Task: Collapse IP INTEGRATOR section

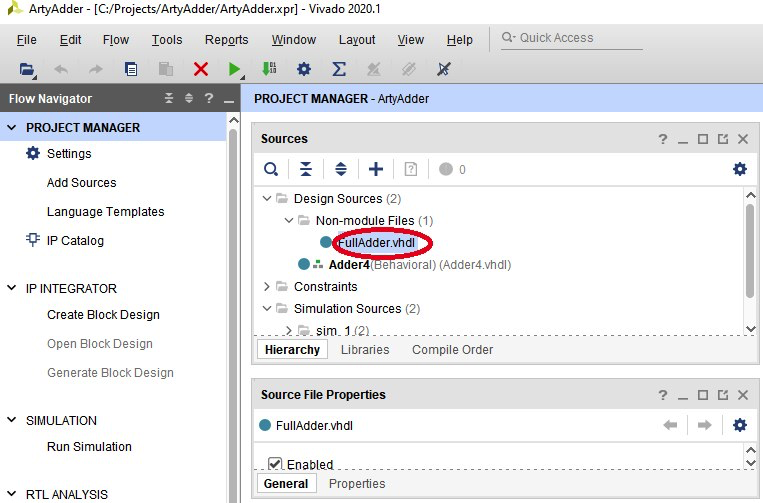Action: pyautogui.click(x=12, y=288)
